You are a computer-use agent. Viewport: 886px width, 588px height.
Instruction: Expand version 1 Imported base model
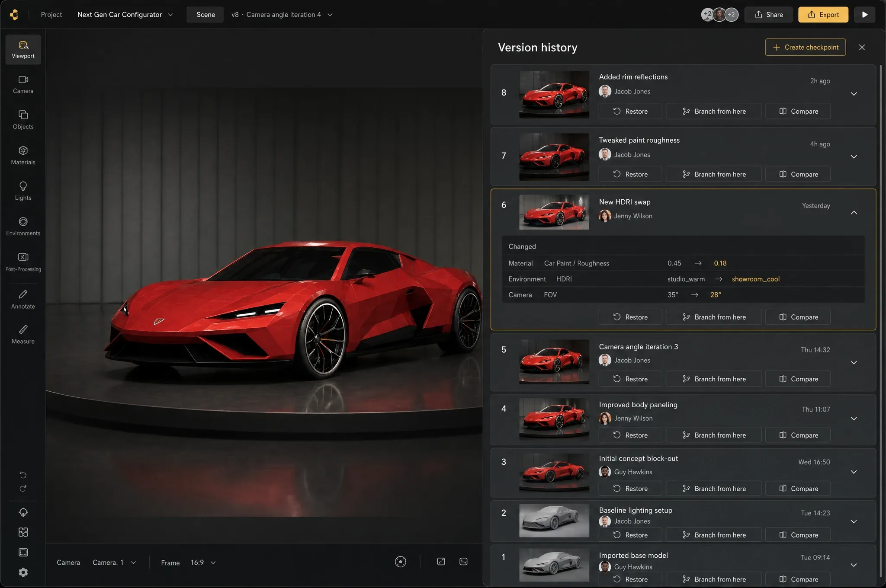854,565
